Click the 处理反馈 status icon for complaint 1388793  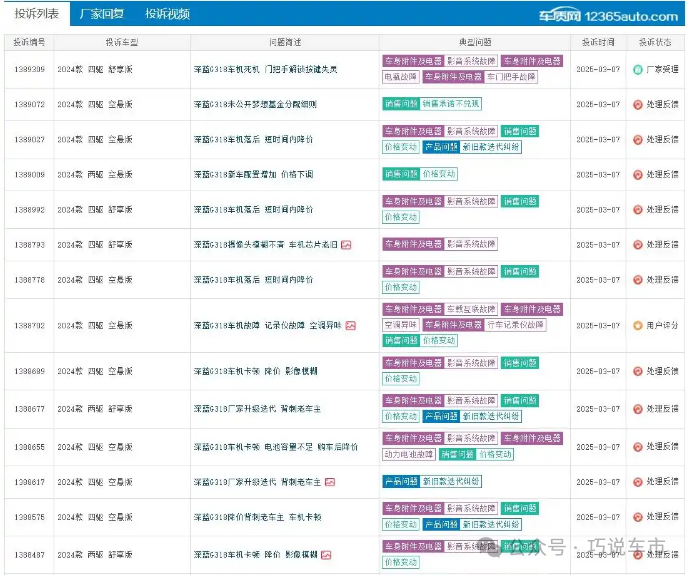(x=638, y=245)
